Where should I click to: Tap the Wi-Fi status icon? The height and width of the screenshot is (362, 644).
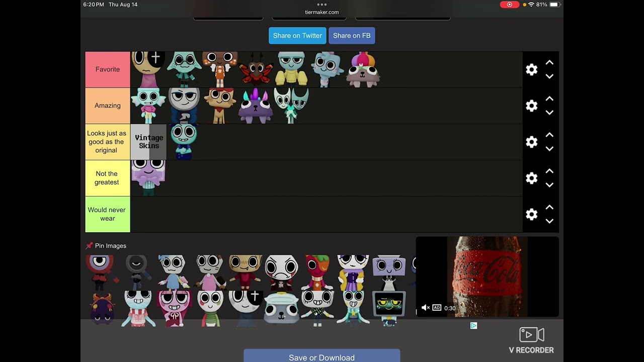pyautogui.click(x=531, y=5)
